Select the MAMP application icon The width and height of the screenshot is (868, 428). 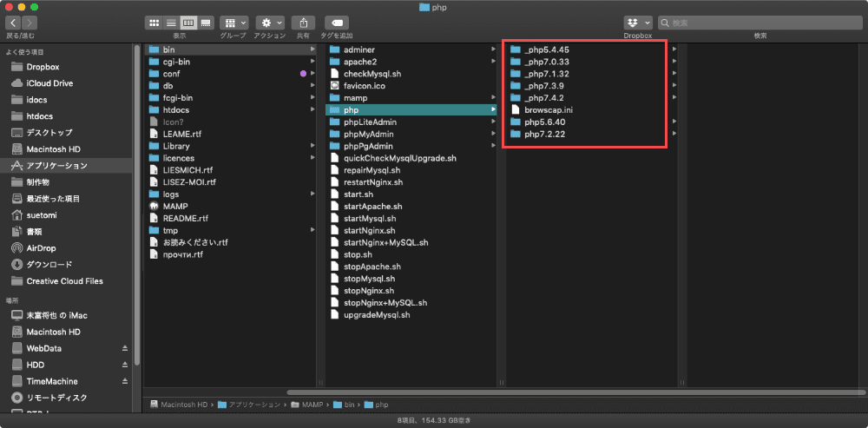pos(155,206)
